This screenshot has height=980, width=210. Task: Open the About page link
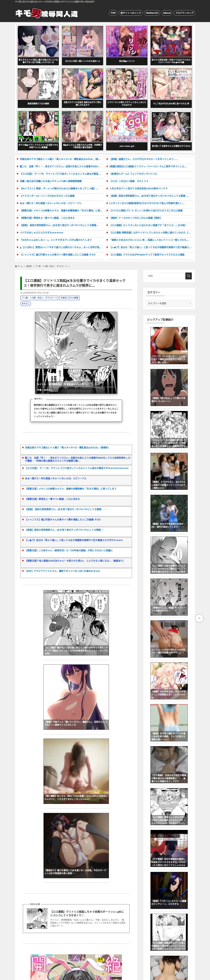pyautogui.click(x=167, y=13)
